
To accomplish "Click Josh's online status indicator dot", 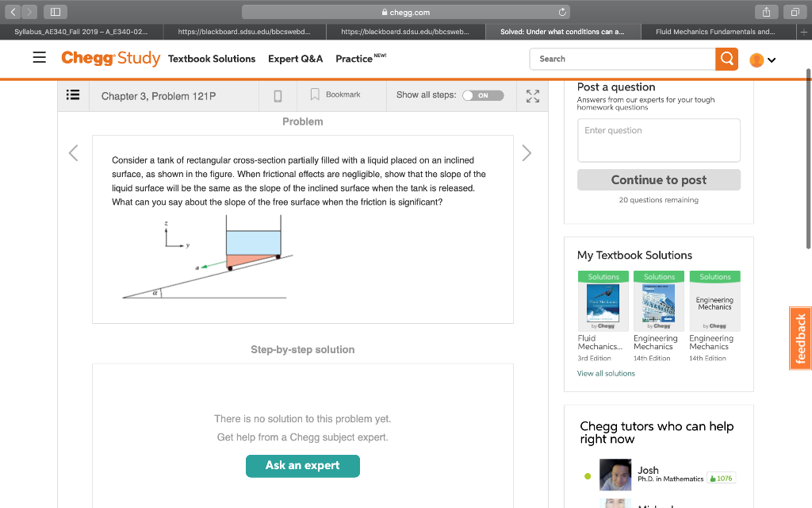I will [x=588, y=475].
